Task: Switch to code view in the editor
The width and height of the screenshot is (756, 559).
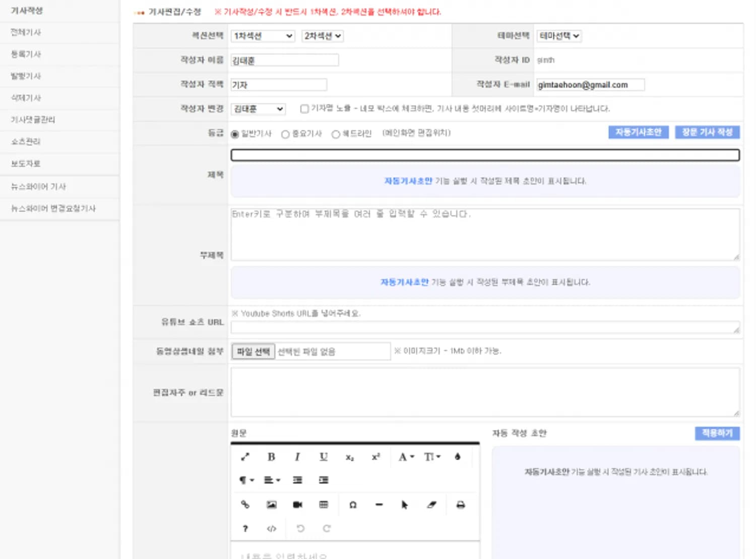Action: pos(271,528)
